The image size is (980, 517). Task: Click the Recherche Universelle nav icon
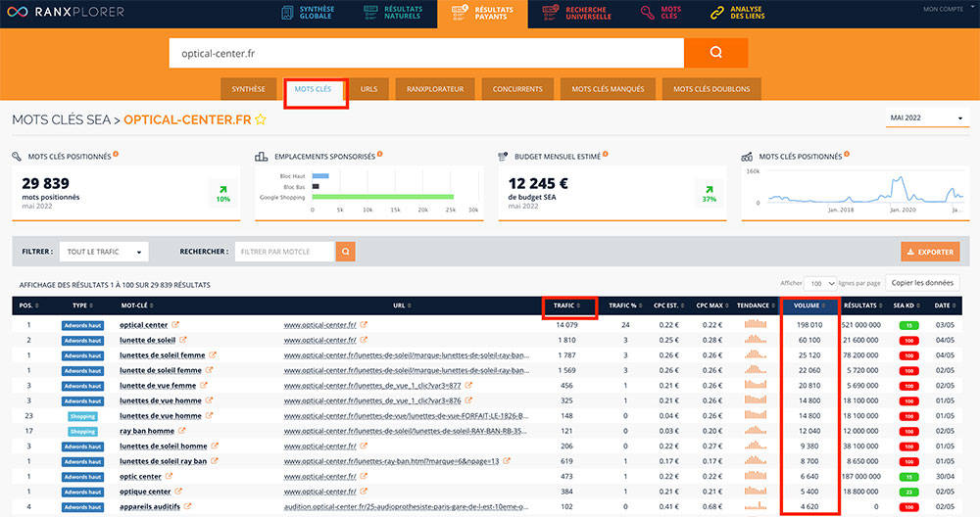pos(550,13)
